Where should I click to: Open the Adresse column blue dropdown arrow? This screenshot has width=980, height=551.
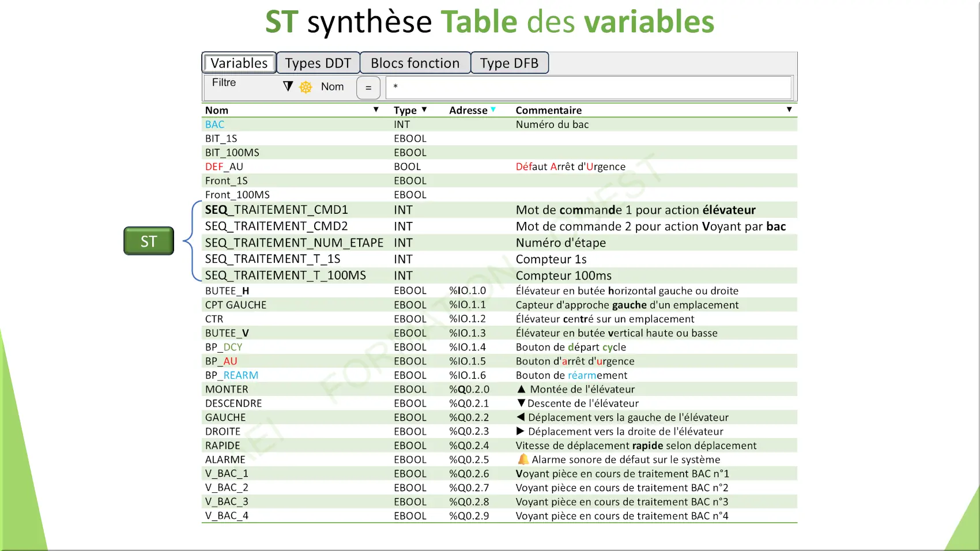493,110
